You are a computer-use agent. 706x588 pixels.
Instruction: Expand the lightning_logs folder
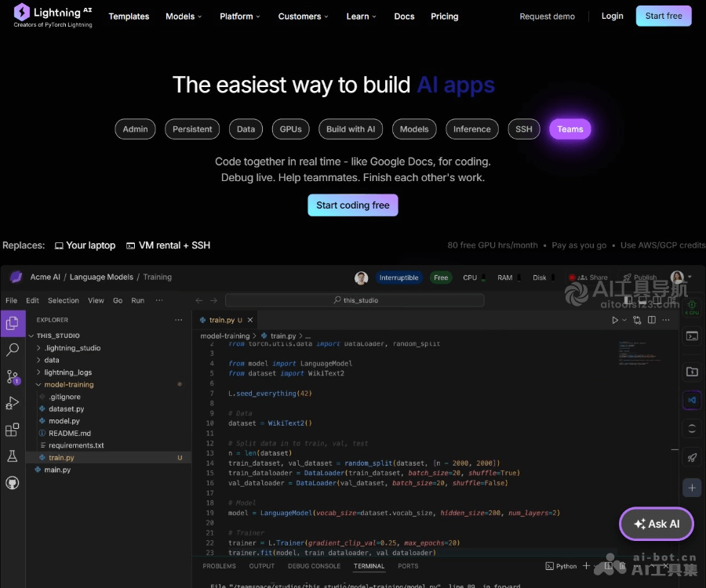pyautogui.click(x=64, y=372)
